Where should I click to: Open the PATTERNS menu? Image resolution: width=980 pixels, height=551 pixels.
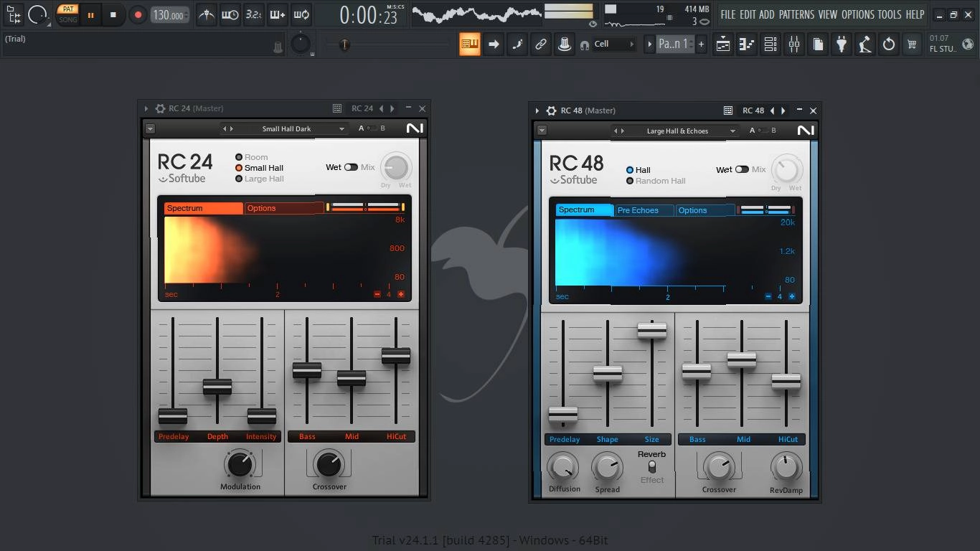click(796, 14)
